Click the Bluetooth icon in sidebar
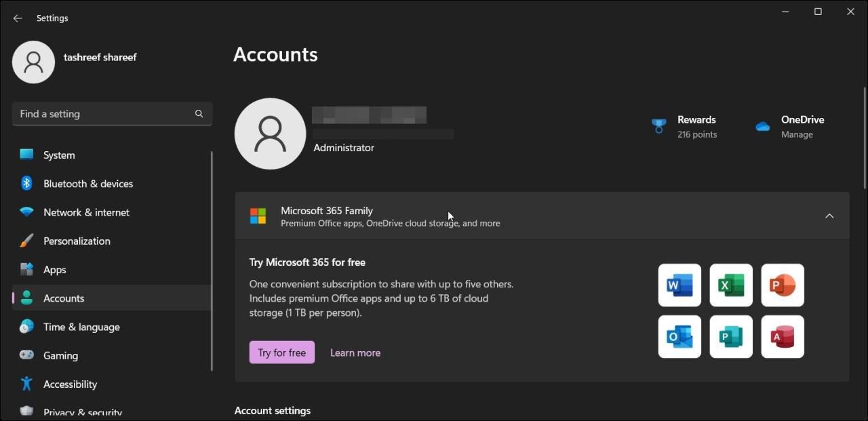This screenshot has height=421, width=868. 26,183
